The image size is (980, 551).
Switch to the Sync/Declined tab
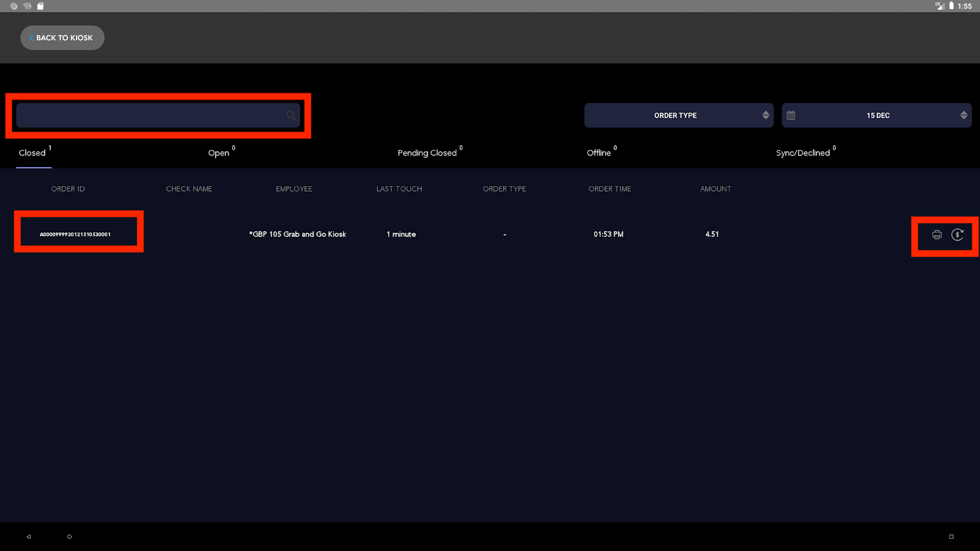point(802,153)
